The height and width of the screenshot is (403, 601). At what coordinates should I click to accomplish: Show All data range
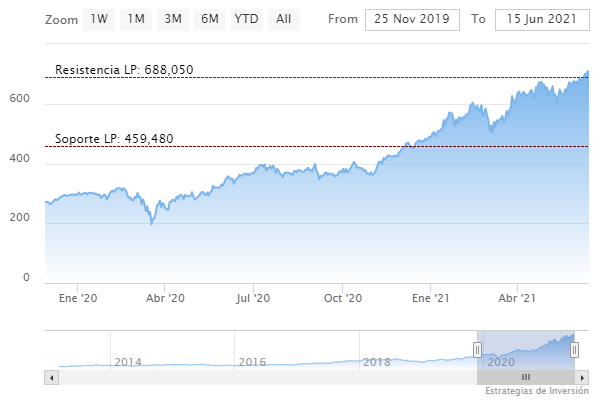[284, 19]
